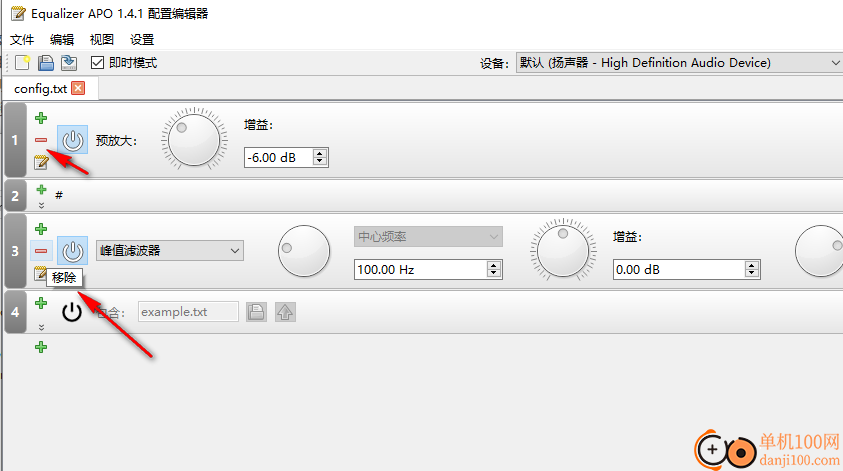Toggle the include power button in row 4
Screen dimensions: 843x471
[72, 312]
